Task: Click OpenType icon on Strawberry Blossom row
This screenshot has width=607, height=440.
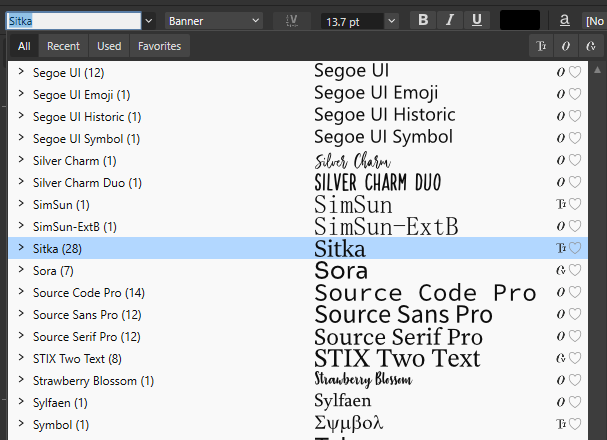Action: (x=561, y=380)
